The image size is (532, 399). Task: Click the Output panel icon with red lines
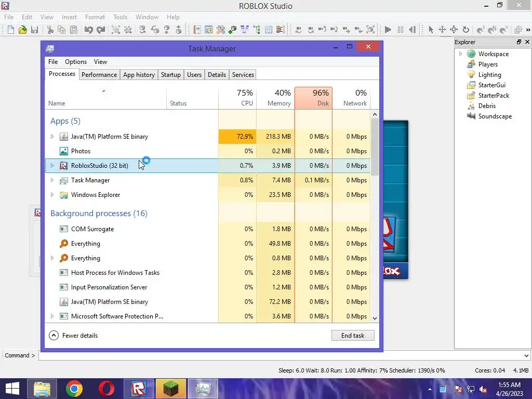click(280, 30)
